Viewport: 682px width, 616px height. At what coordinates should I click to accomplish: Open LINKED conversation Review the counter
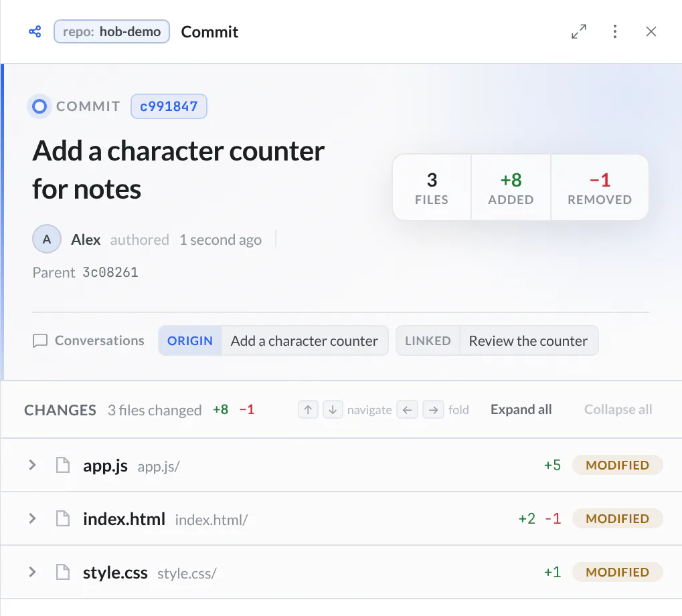(497, 341)
